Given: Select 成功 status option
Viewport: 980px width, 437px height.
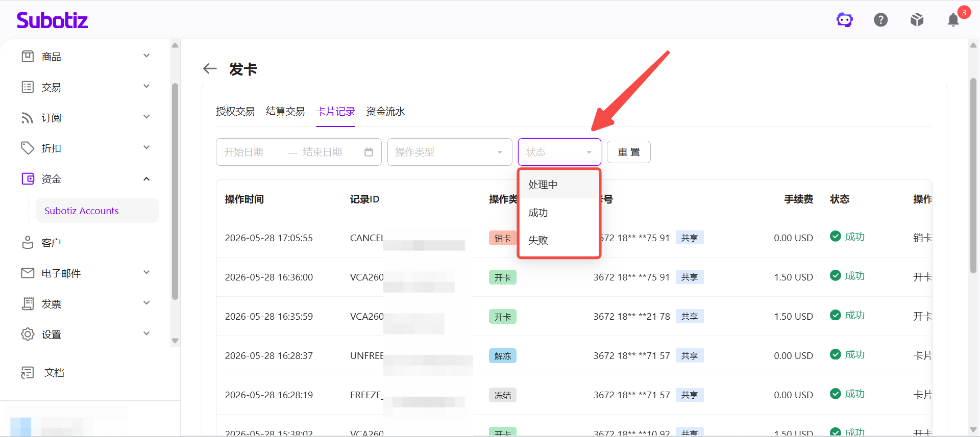Looking at the screenshot, I should click(x=559, y=213).
